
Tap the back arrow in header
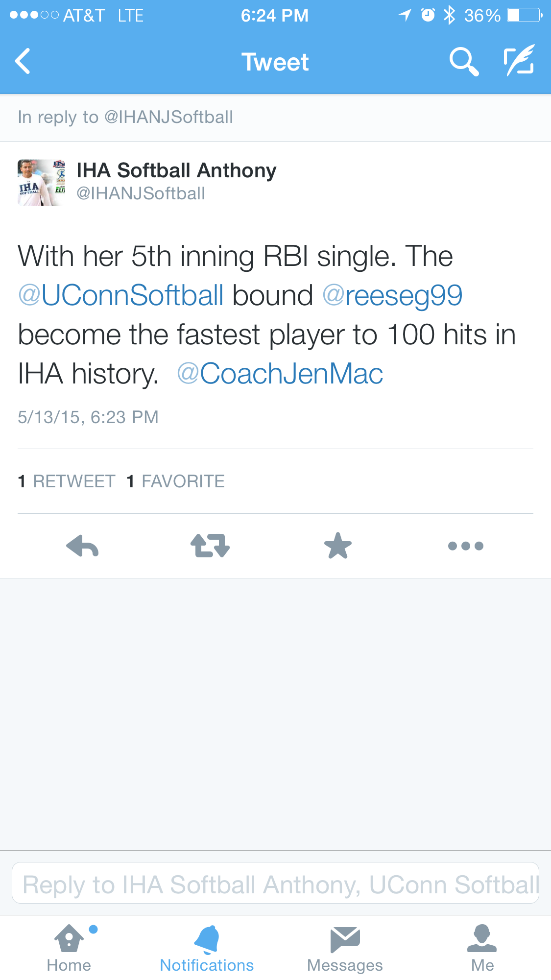(x=24, y=61)
